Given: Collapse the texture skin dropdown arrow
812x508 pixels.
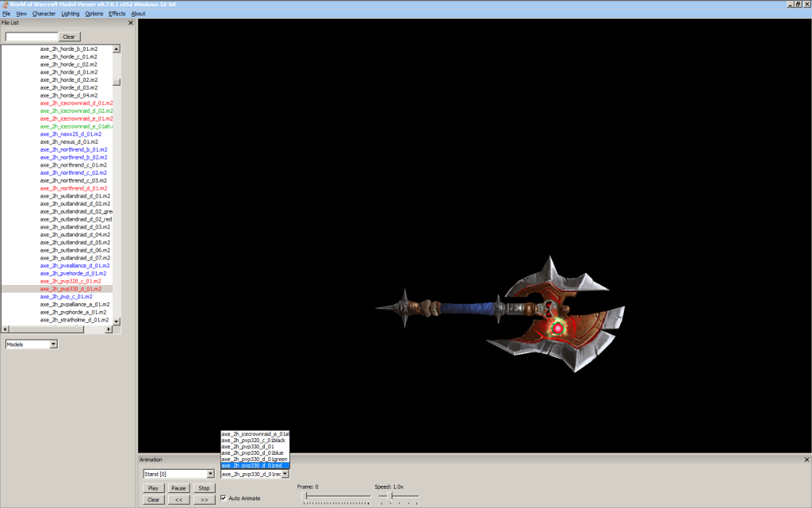Looking at the screenshot, I should [285, 474].
